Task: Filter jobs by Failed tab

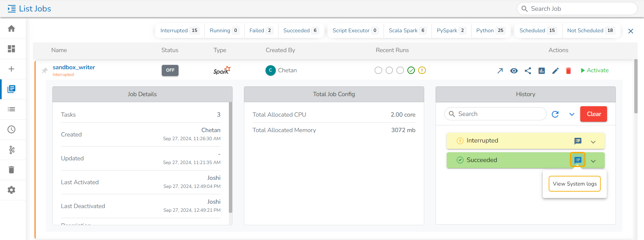Action: click(261, 31)
